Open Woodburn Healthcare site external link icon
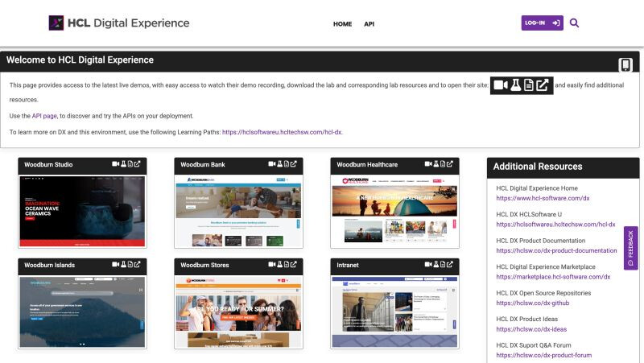644x363 pixels. pyautogui.click(x=450, y=164)
